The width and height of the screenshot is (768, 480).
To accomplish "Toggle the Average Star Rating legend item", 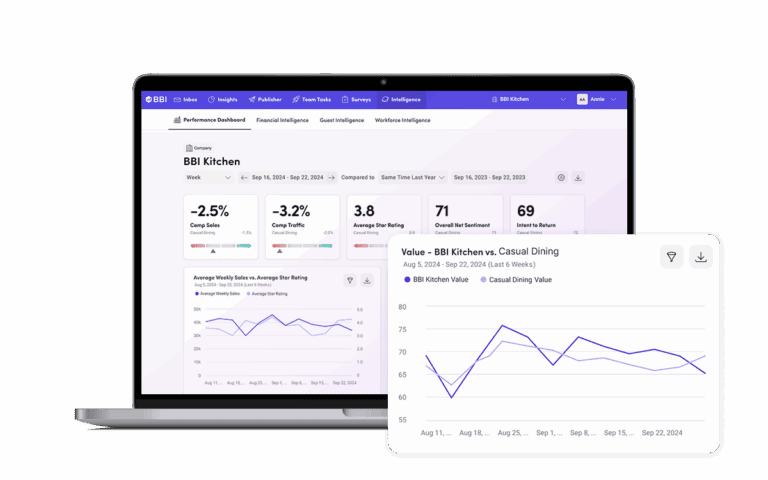I will (267, 294).
